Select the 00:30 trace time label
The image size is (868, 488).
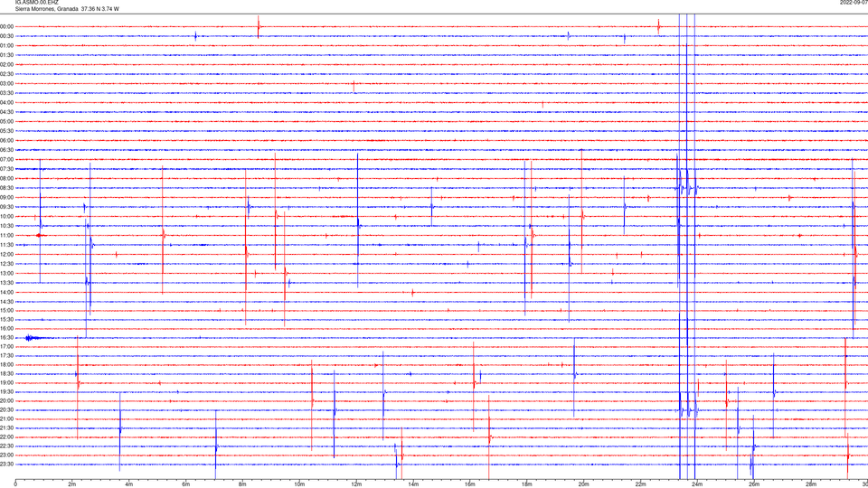(x=6, y=36)
